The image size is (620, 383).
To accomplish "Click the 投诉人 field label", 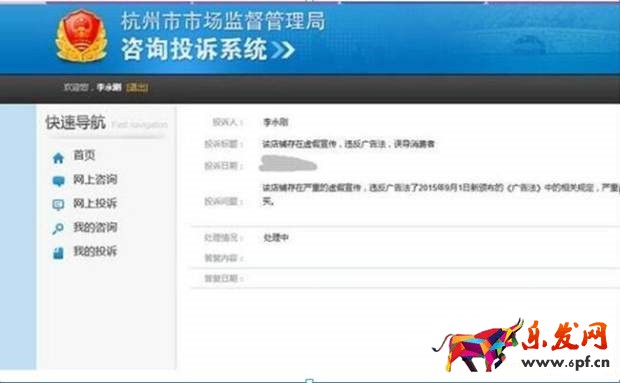I will 227,123.
